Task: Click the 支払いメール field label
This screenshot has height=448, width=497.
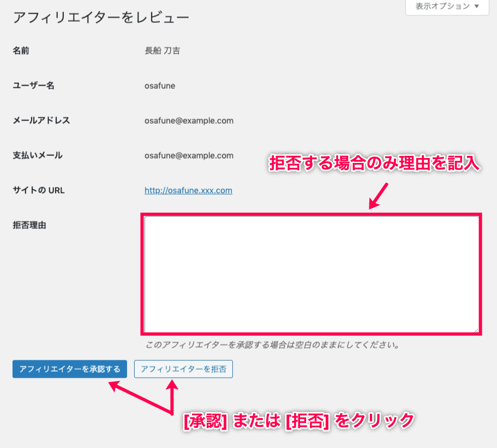Action: [x=38, y=155]
